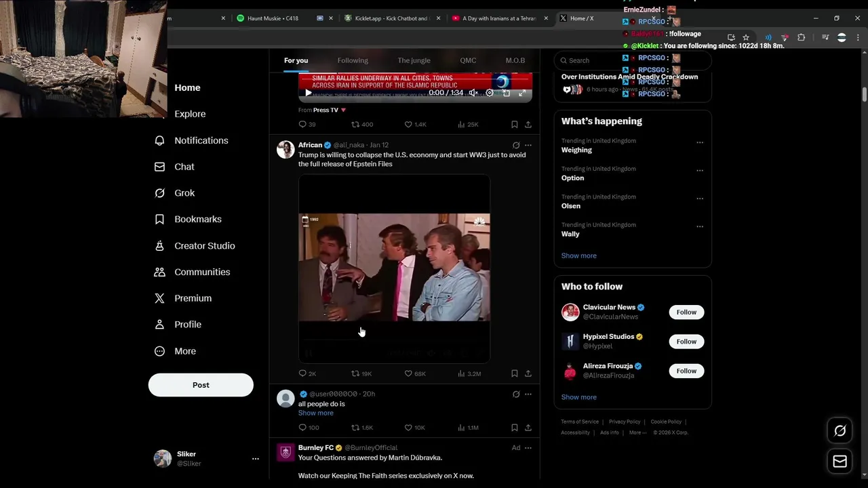
Task: Expand the Press TV video to fullscreen
Action: pyautogui.click(x=522, y=93)
